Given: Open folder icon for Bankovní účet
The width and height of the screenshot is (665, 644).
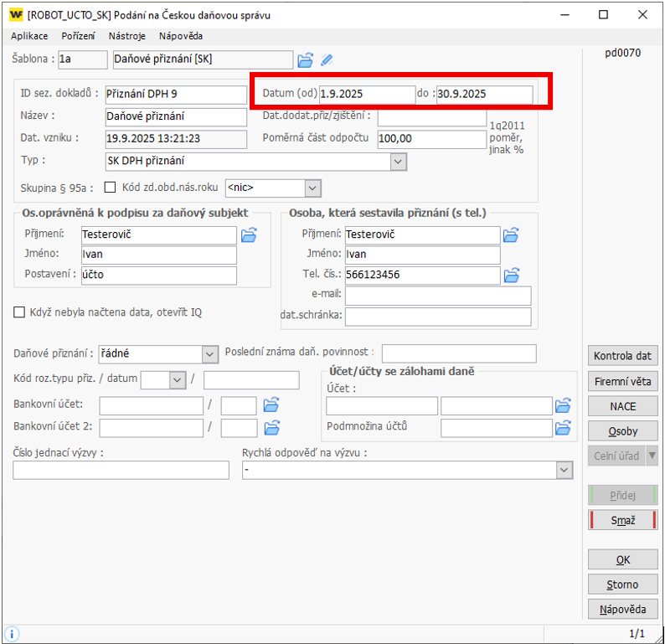Looking at the screenshot, I should (x=271, y=405).
